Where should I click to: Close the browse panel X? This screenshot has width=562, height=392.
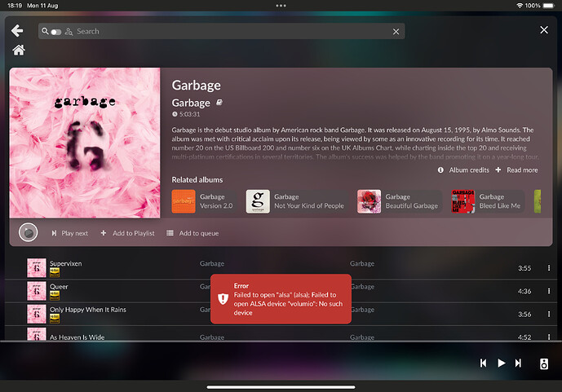[x=544, y=30]
